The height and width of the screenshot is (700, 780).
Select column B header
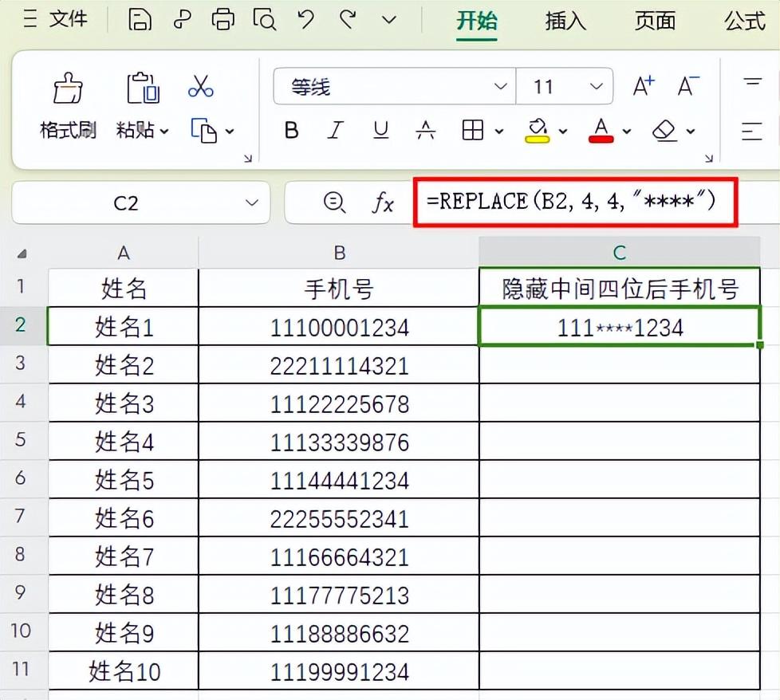pos(339,253)
